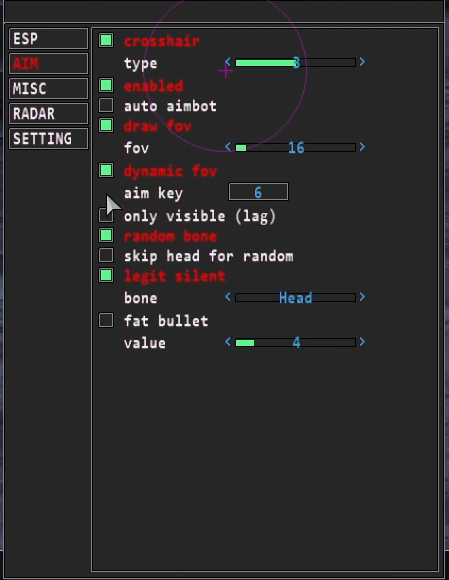Click the 'skip head for random' label
449x580 pixels.
(209, 256)
